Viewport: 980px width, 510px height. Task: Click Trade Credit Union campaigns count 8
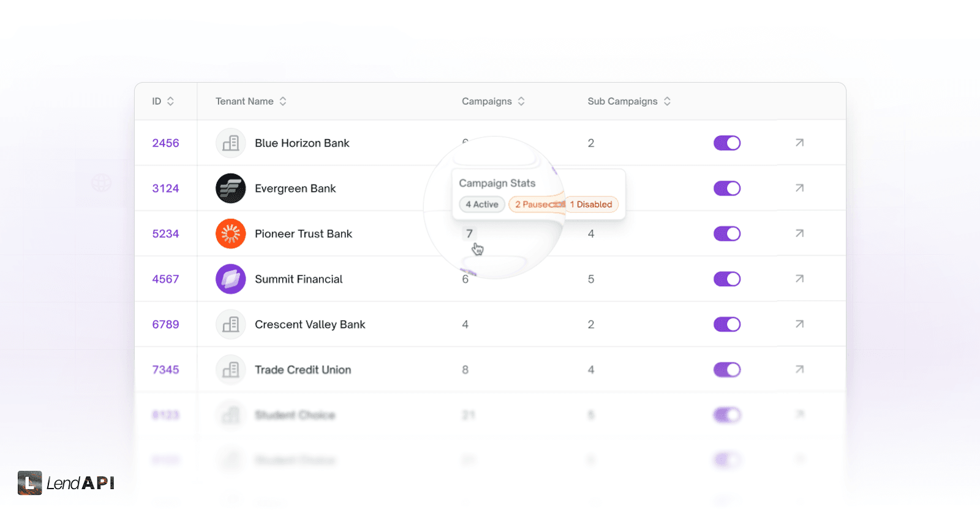(466, 370)
